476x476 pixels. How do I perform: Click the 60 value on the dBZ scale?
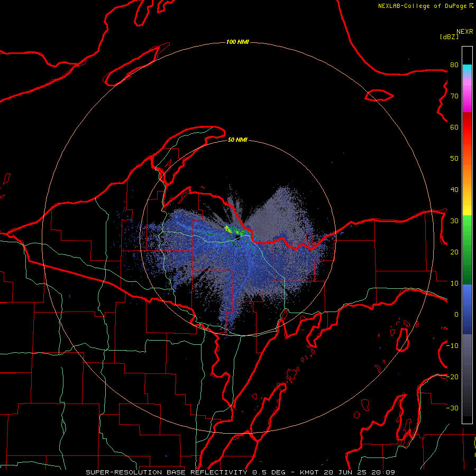454,127
